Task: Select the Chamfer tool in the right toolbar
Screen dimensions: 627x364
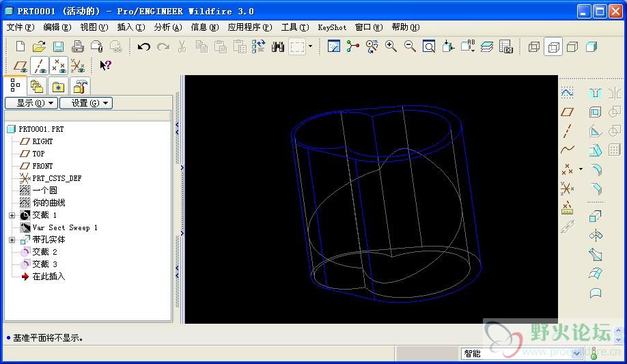Action: (595, 188)
